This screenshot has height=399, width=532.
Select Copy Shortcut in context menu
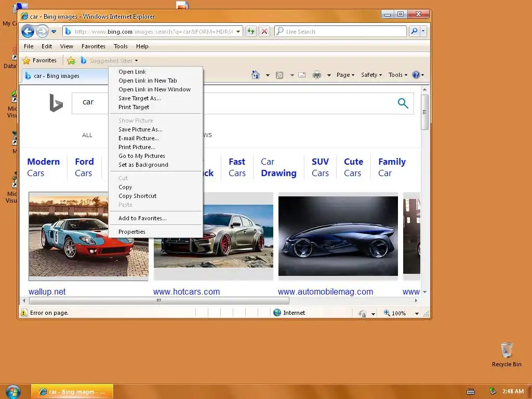155,196
